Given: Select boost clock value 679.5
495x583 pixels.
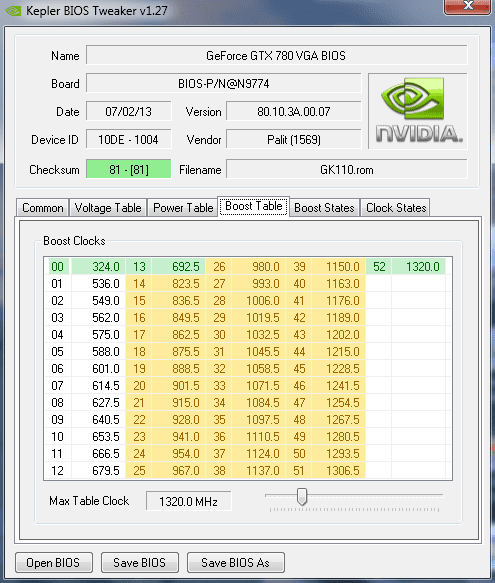Looking at the screenshot, I should [98, 470].
